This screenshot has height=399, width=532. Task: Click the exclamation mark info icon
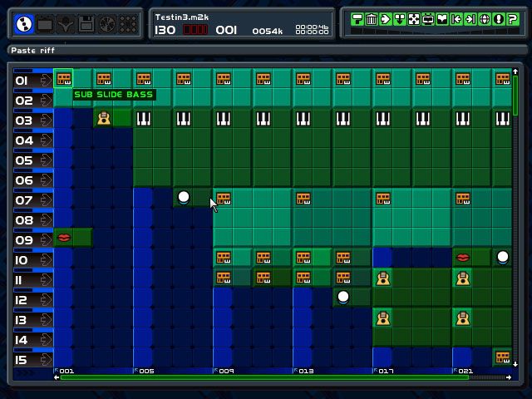coord(498,19)
